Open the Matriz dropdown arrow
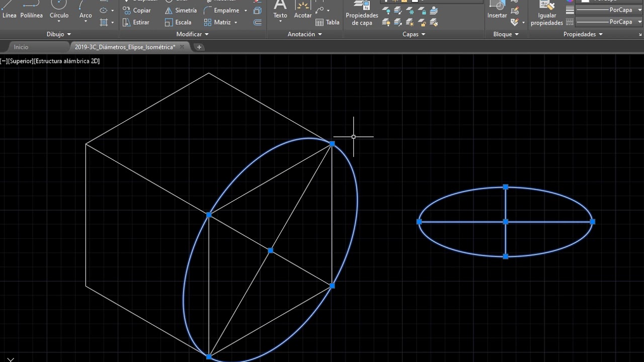This screenshot has width=644, height=362. point(235,23)
